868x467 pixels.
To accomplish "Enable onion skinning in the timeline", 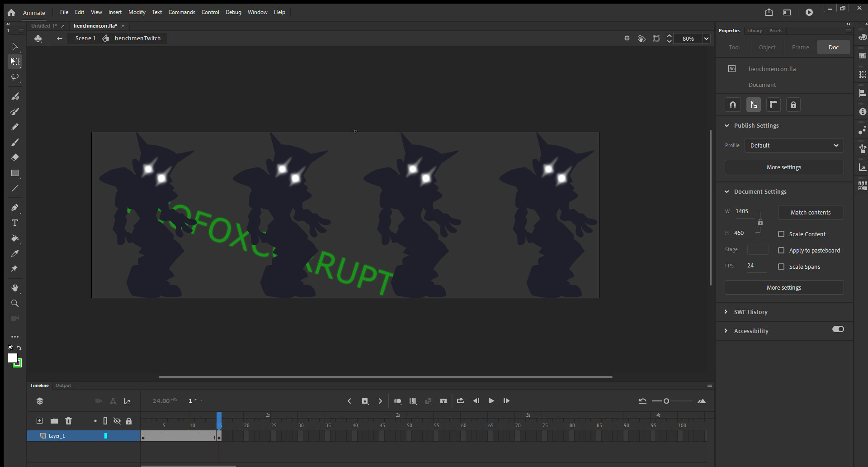I will [x=397, y=401].
